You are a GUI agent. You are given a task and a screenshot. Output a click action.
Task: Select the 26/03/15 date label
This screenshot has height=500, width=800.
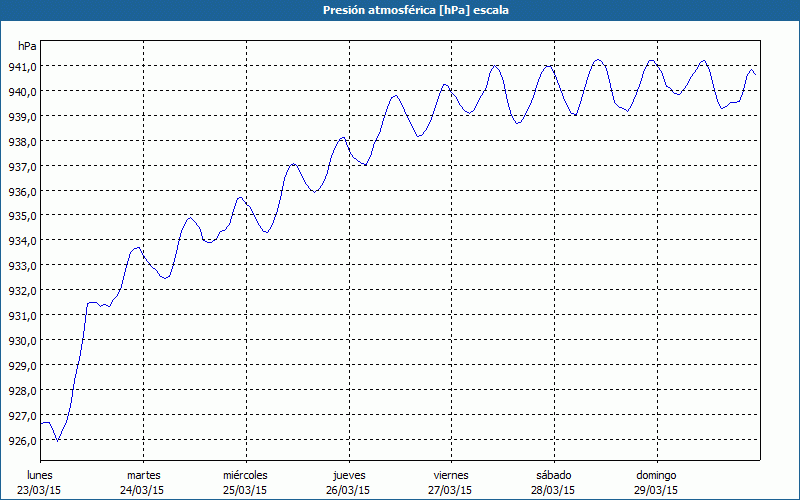click(x=348, y=490)
